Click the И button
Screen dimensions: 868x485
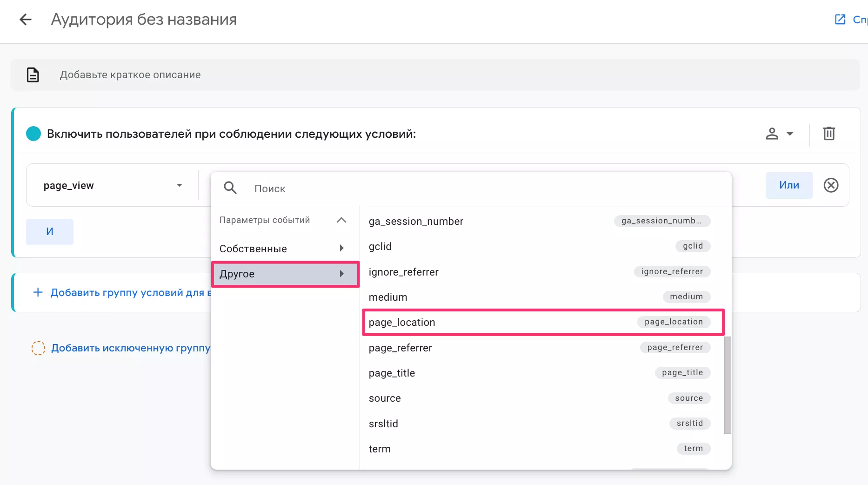50,232
